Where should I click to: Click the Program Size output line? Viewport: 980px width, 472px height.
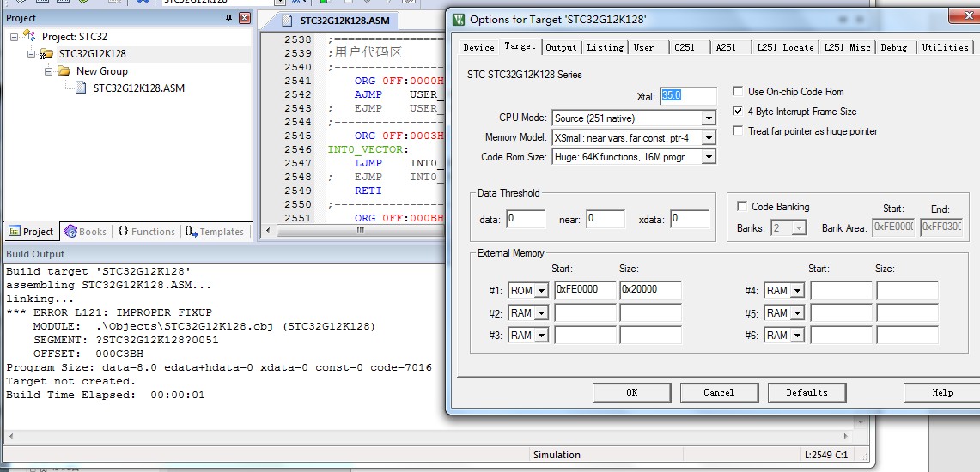(219, 367)
